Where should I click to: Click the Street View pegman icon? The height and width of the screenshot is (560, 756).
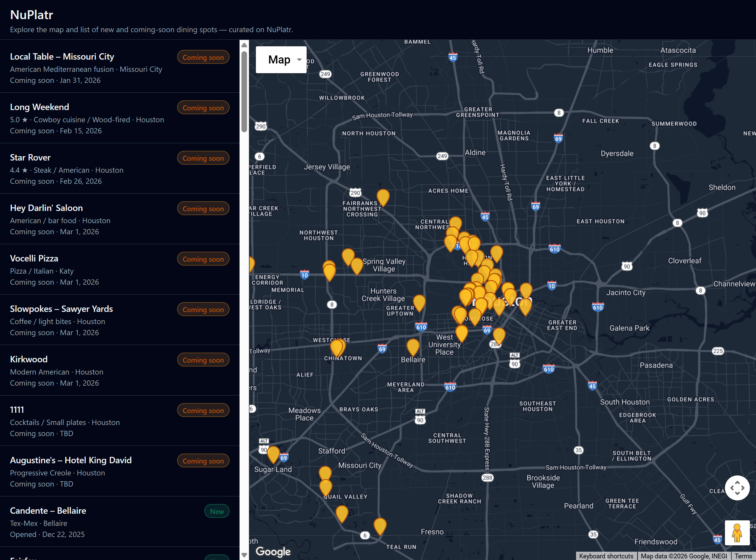(x=738, y=533)
